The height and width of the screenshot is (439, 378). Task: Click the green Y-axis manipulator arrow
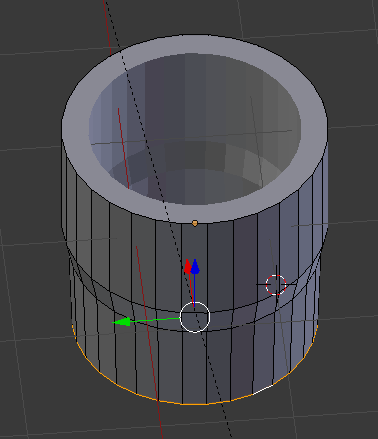(x=122, y=322)
